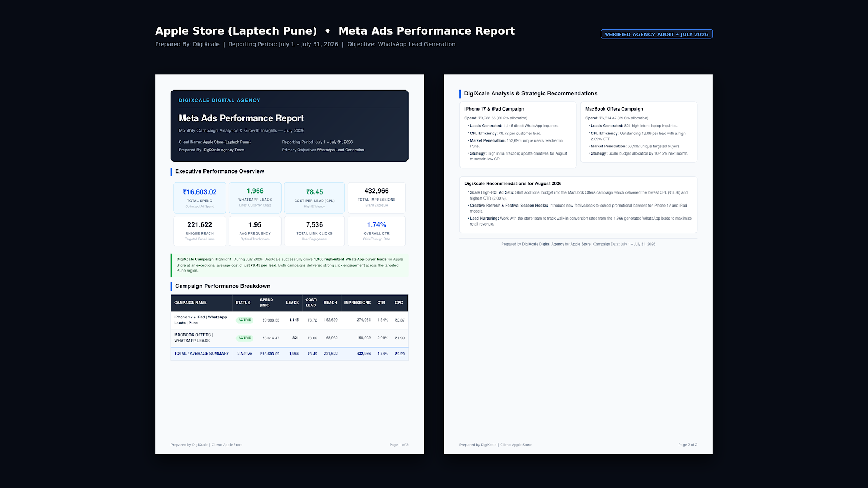The height and width of the screenshot is (488, 868).
Task: Click the ACTIVE badge in the iPhone 17 row
Action: tap(245, 320)
